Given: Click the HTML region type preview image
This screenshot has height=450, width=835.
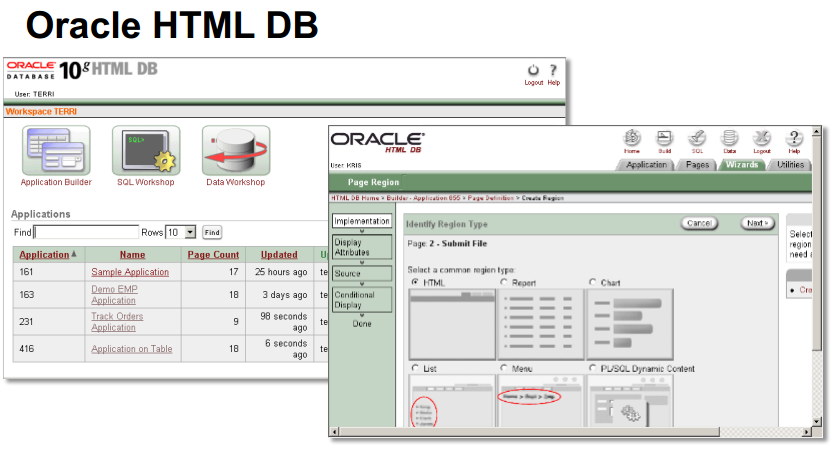Looking at the screenshot, I should pyautogui.click(x=452, y=324).
